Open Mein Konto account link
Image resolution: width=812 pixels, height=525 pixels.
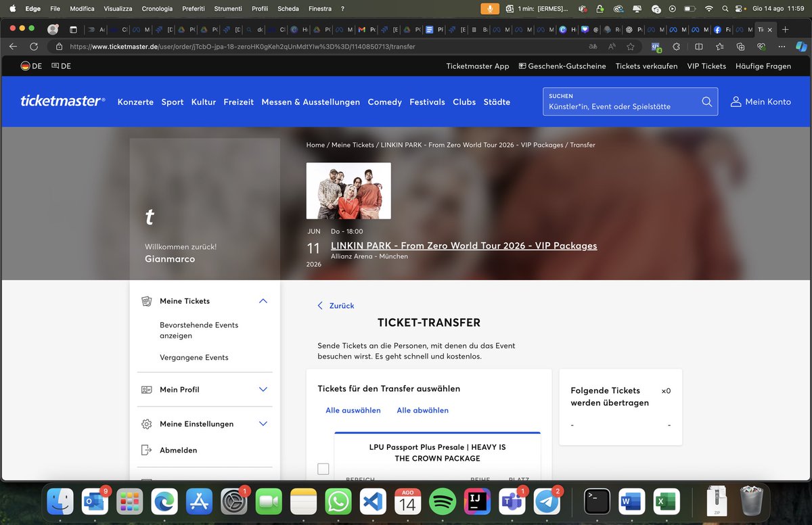[x=761, y=102]
